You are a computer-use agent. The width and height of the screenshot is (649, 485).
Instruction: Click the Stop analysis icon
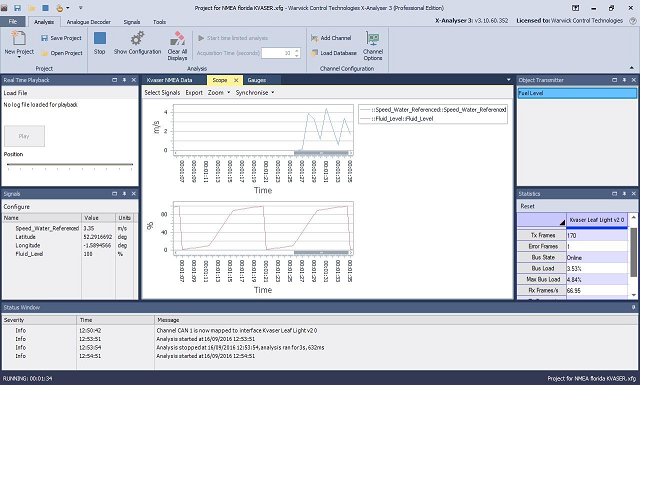coord(99,37)
